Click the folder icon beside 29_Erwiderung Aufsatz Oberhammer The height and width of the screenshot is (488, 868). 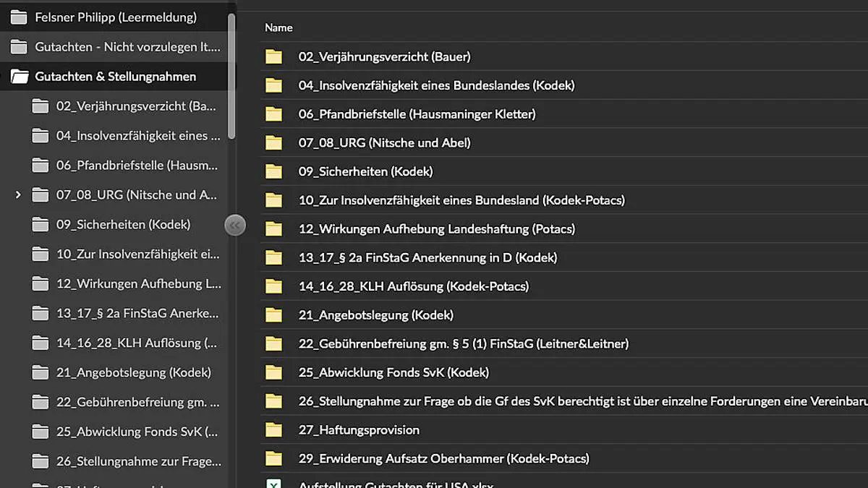pyautogui.click(x=273, y=458)
